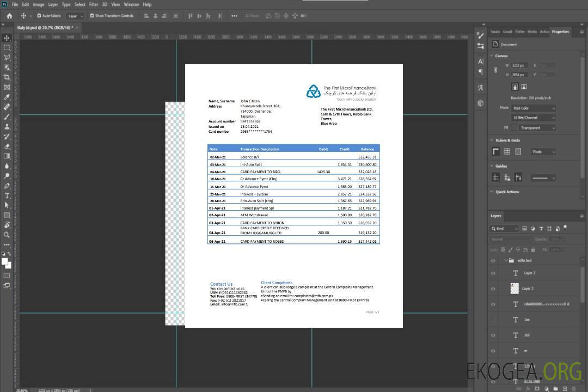
Task: Open the Image menu
Action: [39, 4]
